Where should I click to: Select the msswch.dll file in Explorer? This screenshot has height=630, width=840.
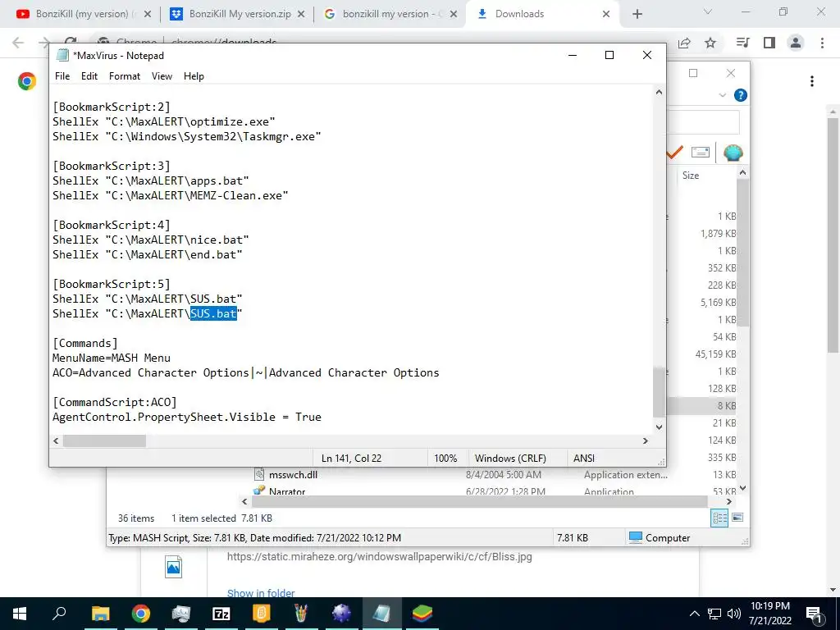coord(293,475)
